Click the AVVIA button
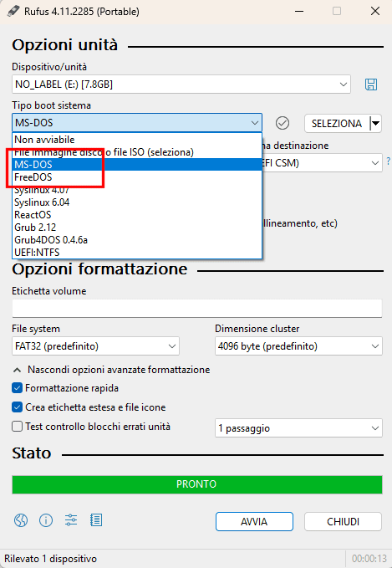Viewport: 392px width, 568px height. click(254, 522)
